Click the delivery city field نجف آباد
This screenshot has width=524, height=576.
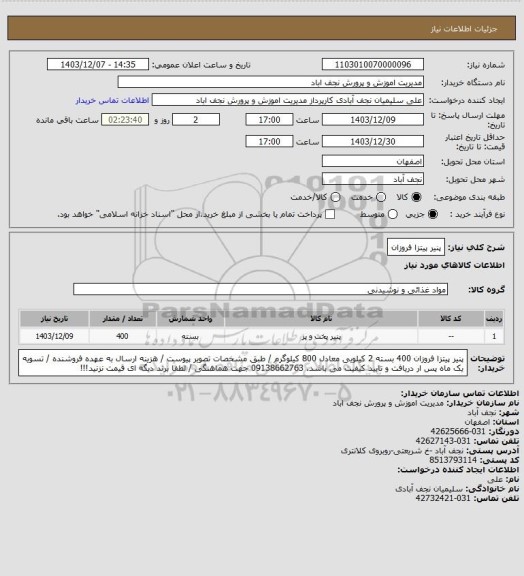pos(373,179)
